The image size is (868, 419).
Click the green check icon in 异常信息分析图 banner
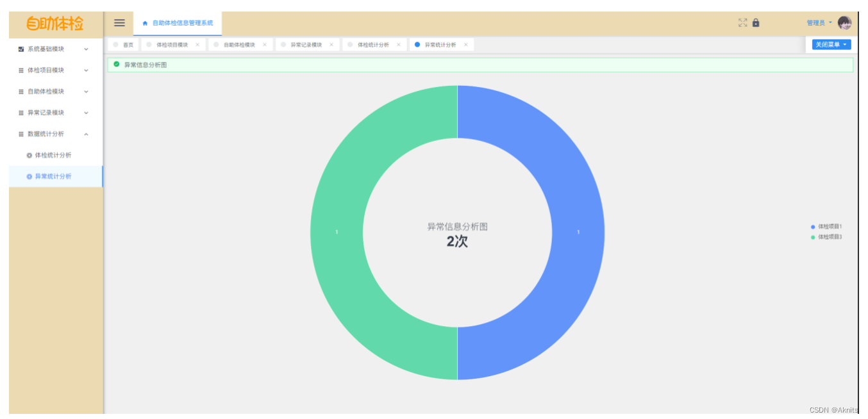coord(116,64)
